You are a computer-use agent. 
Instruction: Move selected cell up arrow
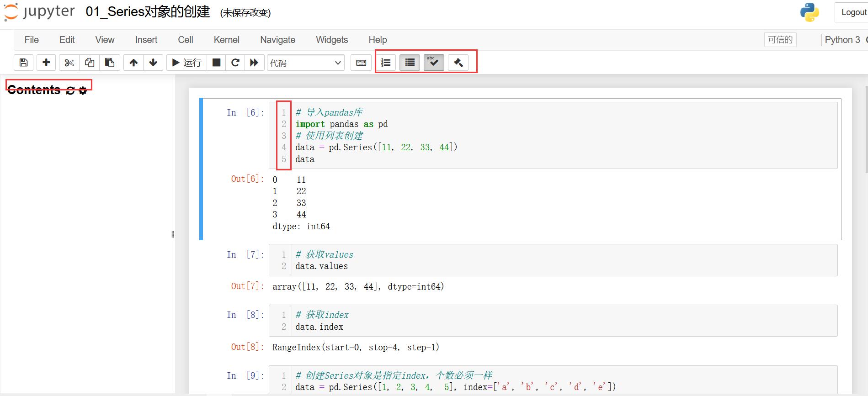(133, 63)
